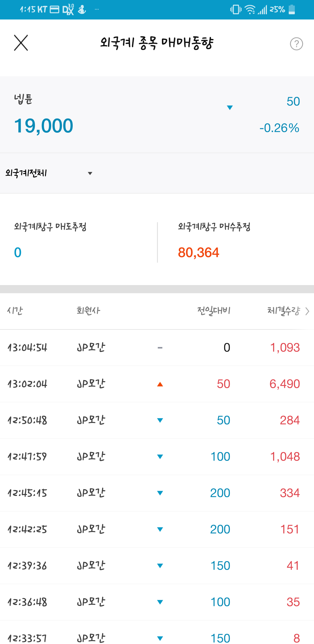This screenshot has width=314, height=644.
Task: Tap the 넵튠 current price 19,000
Action: coord(44,126)
